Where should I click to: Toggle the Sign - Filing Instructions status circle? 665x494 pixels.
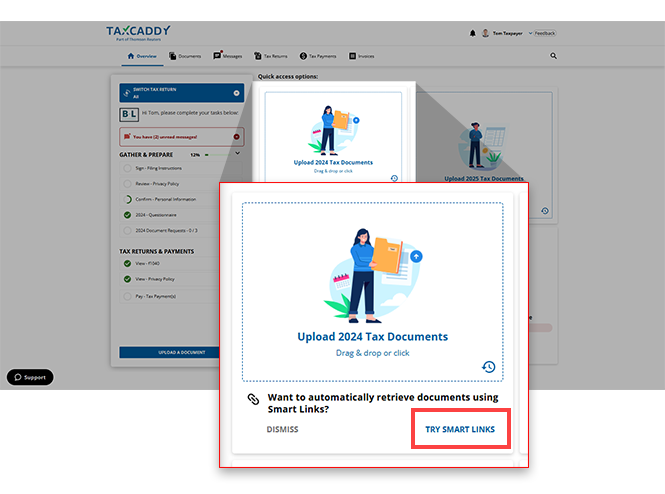point(127,168)
